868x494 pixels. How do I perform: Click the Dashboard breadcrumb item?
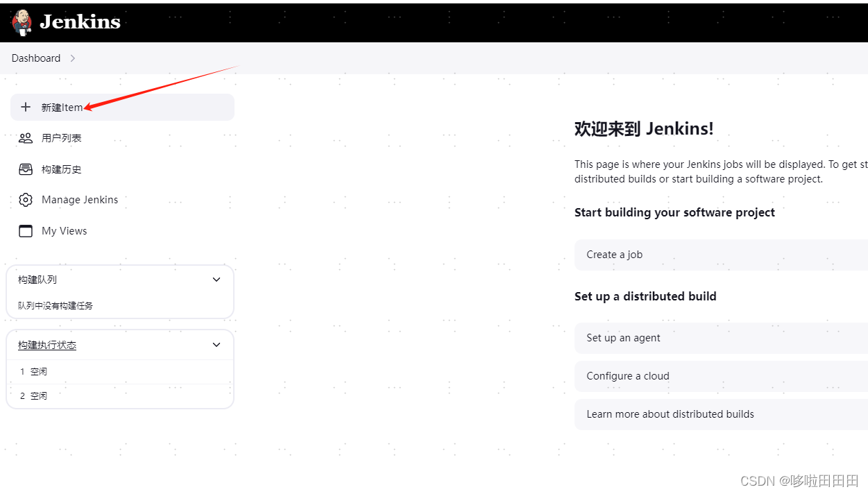click(35, 58)
